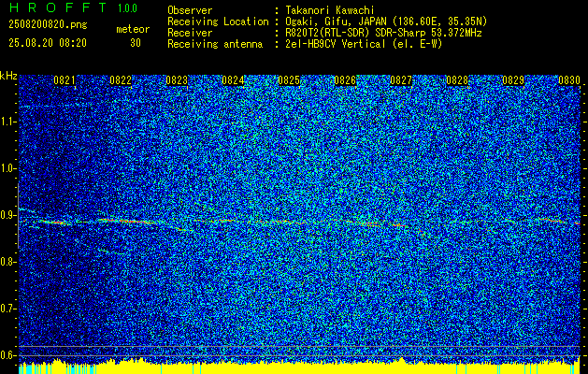Click the 1.1 frequency axis label
This screenshot has height=374, width=588.
(7, 122)
